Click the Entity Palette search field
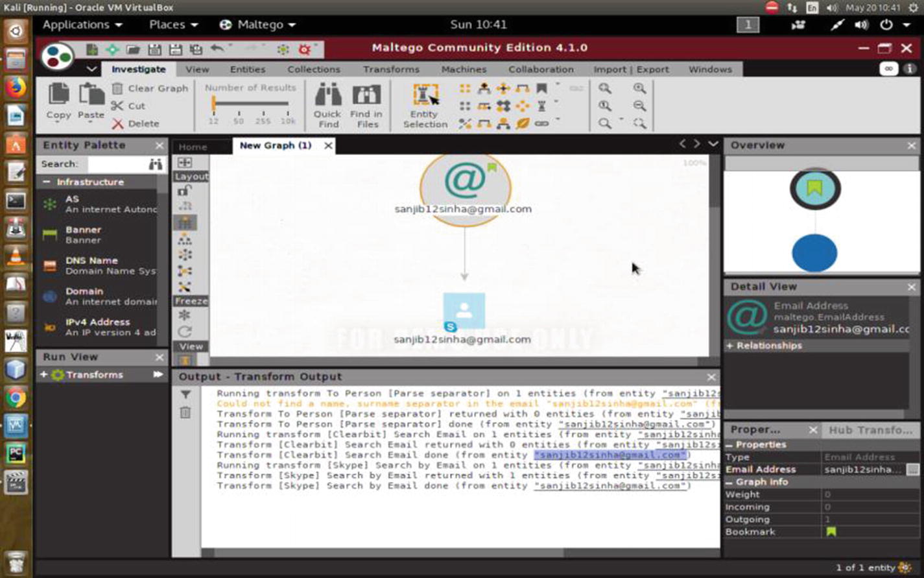 click(117, 164)
